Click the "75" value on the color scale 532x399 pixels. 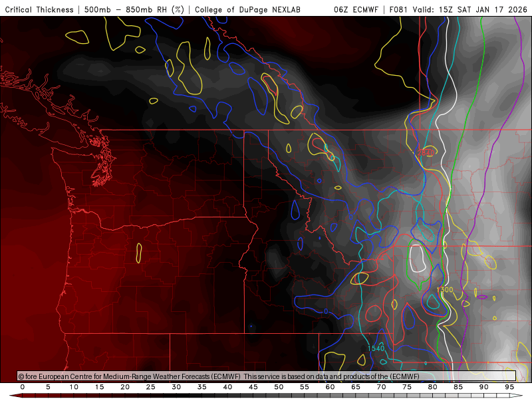pos(407,387)
